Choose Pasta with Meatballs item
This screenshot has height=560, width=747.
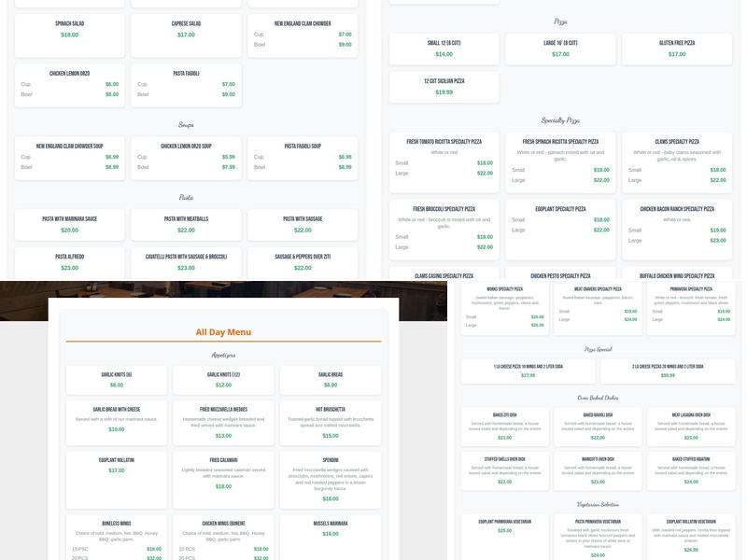click(x=186, y=224)
